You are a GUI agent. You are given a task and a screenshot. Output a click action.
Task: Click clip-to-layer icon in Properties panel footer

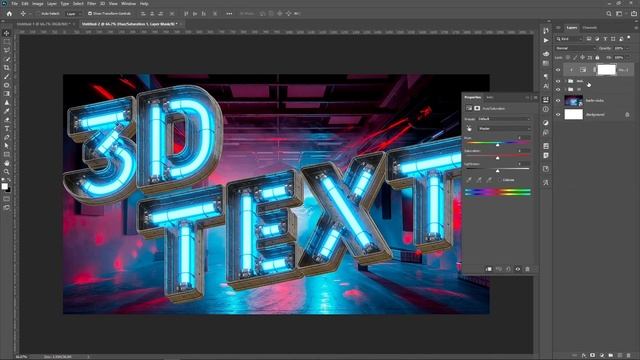(489, 269)
